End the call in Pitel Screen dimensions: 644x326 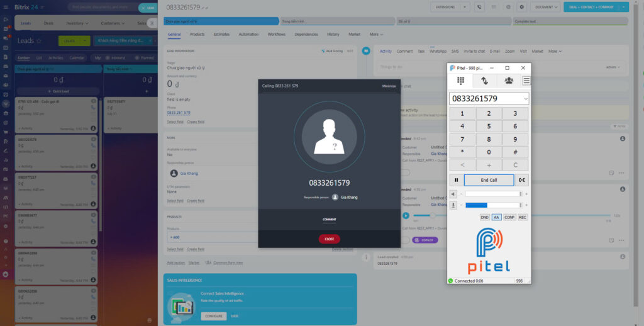coord(489,180)
